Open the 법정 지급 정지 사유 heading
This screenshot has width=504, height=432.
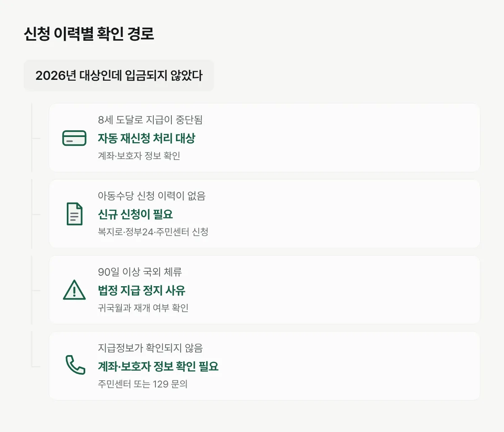click(142, 290)
